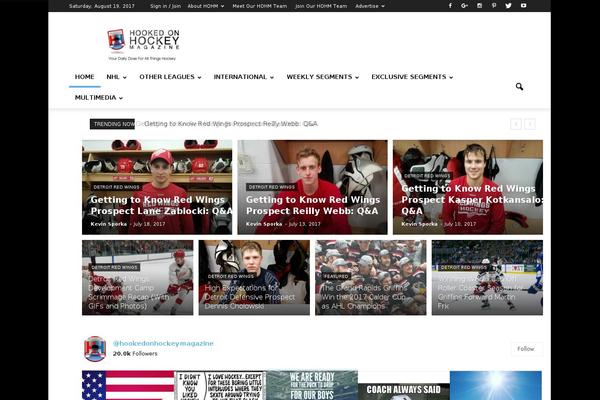Open Dennis Cholowski prospect article
The height and width of the screenshot is (400, 600).
click(x=250, y=297)
